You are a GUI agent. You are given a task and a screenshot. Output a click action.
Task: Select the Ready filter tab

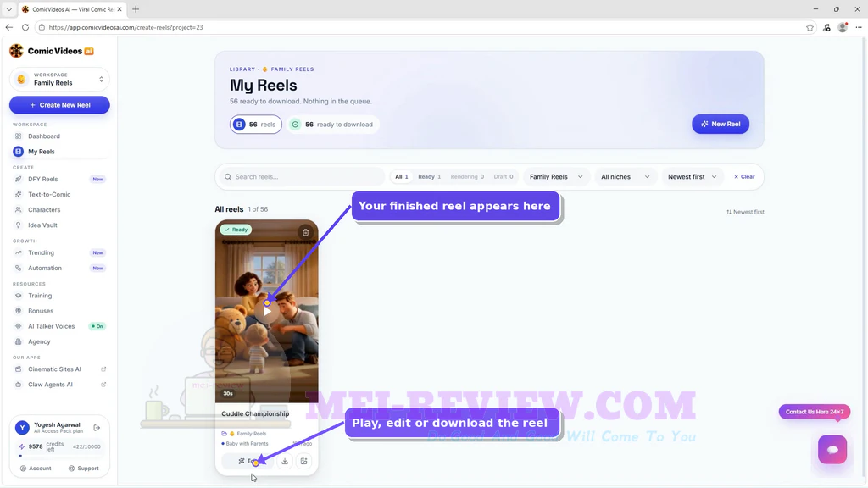click(x=430, y=177)
